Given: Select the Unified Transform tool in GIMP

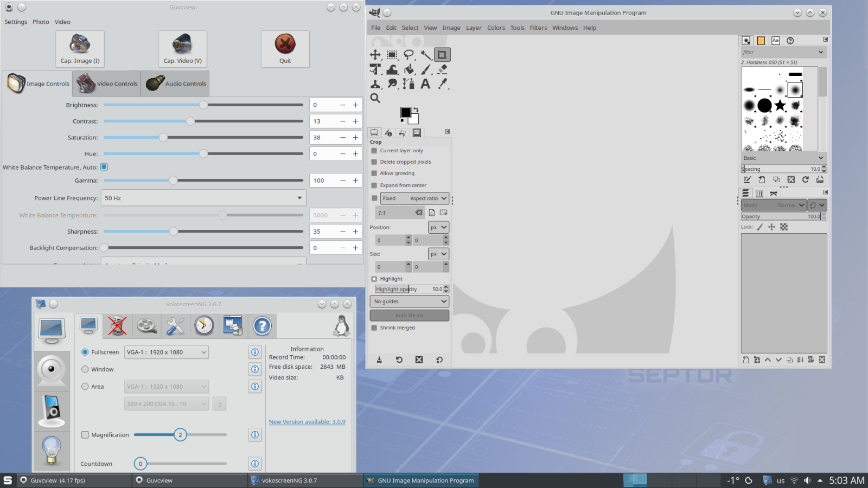Looking at the screenshot, I should coord(375,69).
